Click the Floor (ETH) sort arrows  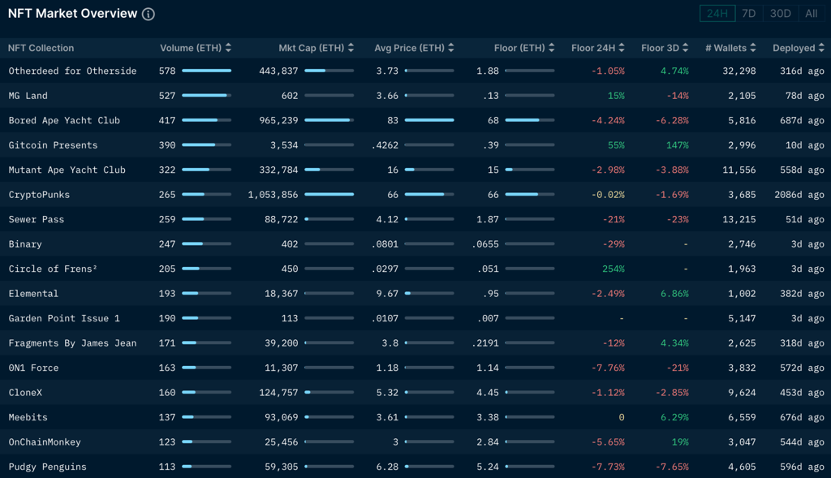[x=551, y=48]
